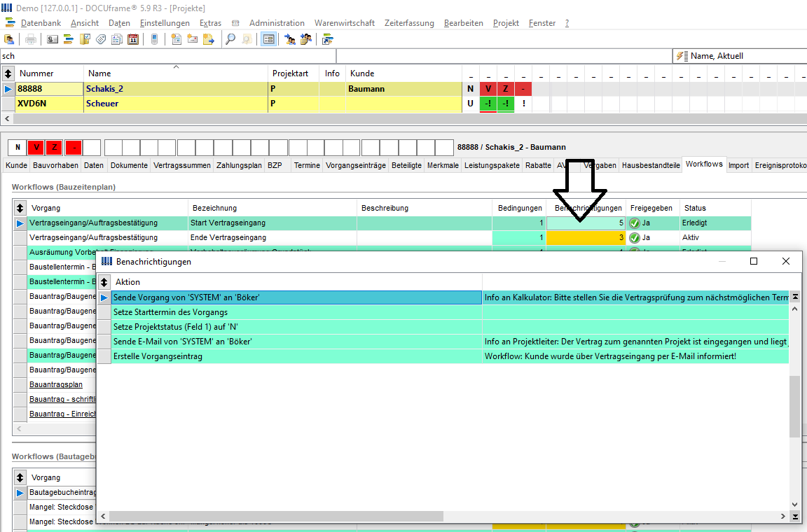Select 'Erstelle Vorgangseintrag' action row

(450, 356)
